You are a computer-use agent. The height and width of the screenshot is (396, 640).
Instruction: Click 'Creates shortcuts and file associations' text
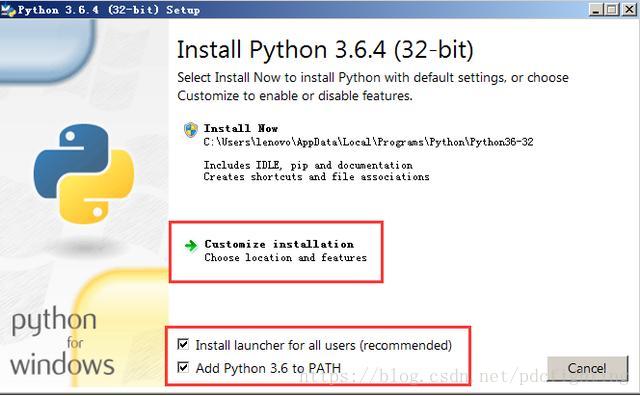tap(316, 177)
